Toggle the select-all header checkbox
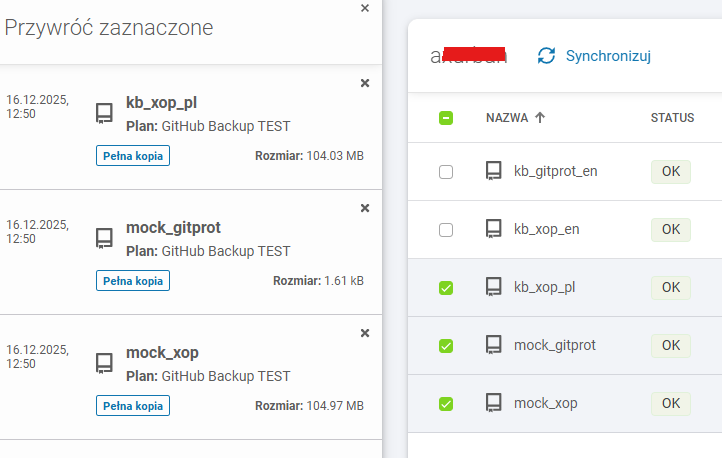 446,118
